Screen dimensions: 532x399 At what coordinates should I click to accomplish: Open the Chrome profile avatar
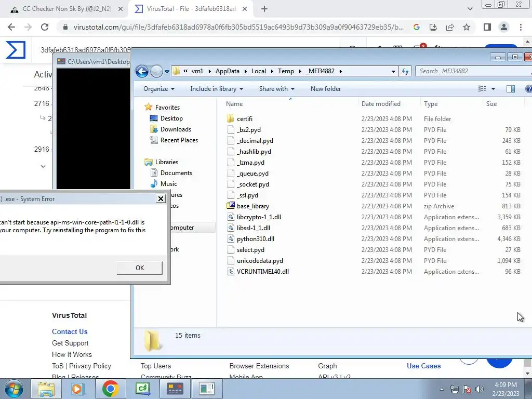coord(504,27)
